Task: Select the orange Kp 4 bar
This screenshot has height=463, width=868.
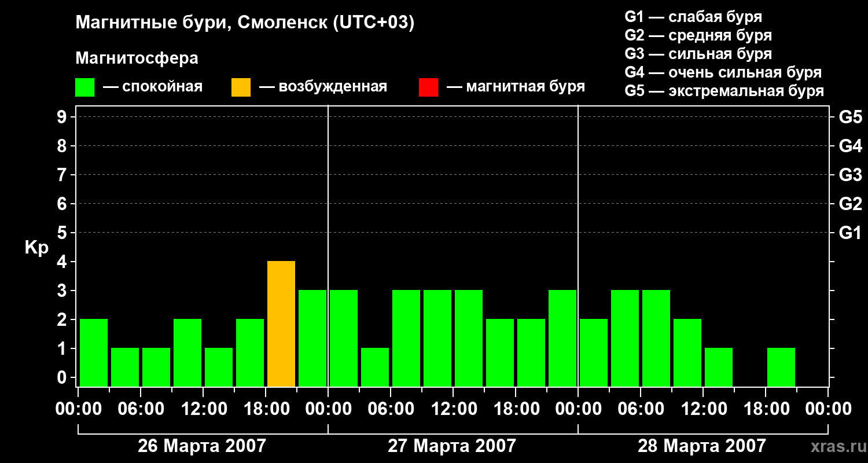Action: tap(281, 324)
